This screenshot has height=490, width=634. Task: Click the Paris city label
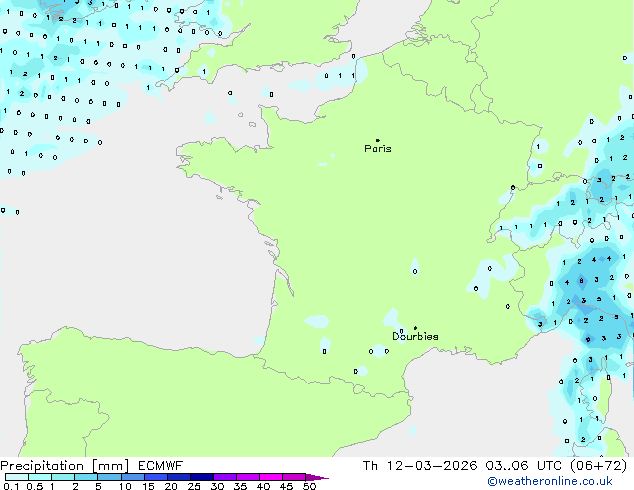click(378, 149)
